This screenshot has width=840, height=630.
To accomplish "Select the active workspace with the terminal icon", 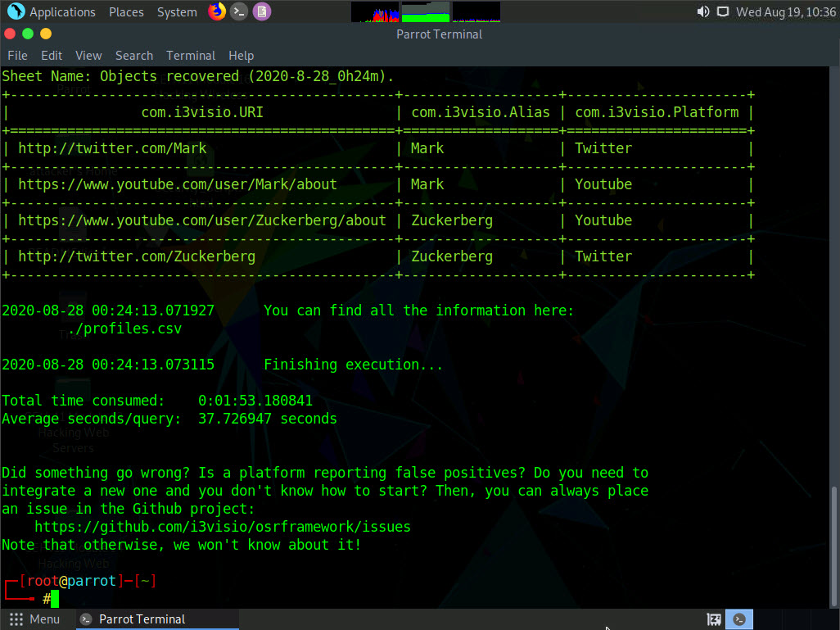I will (739, 619).
